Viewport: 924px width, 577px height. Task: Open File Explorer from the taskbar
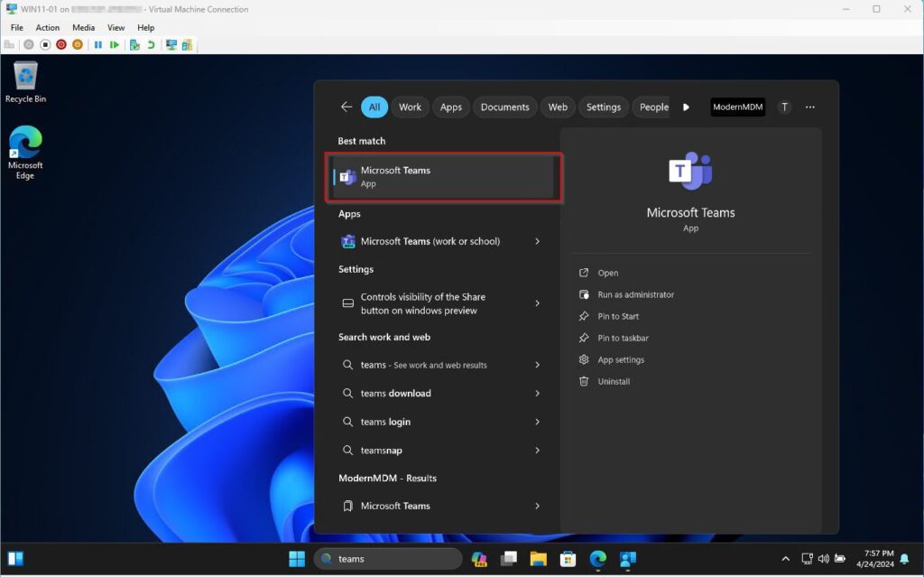pos(538,559)
